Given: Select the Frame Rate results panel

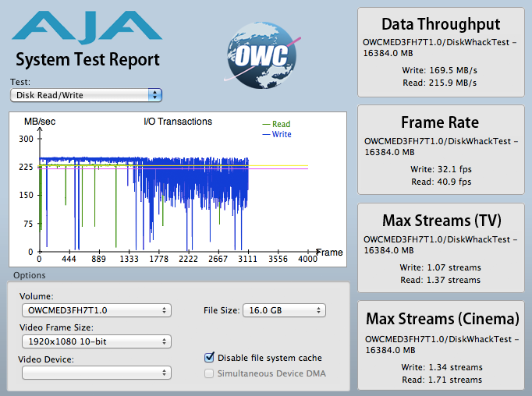Looking at the screenshot, I should pos(440,150).
